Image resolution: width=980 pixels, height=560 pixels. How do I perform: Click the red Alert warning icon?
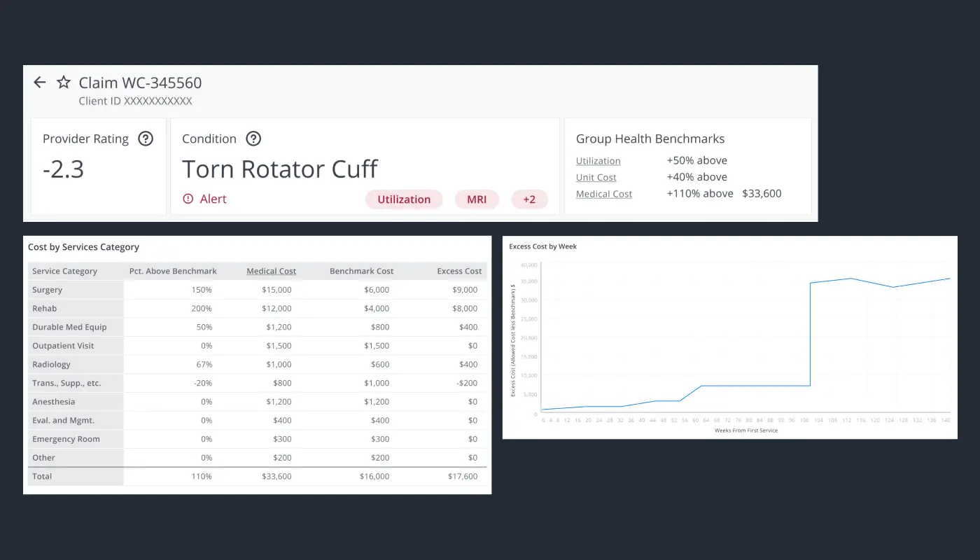point(188,199)
